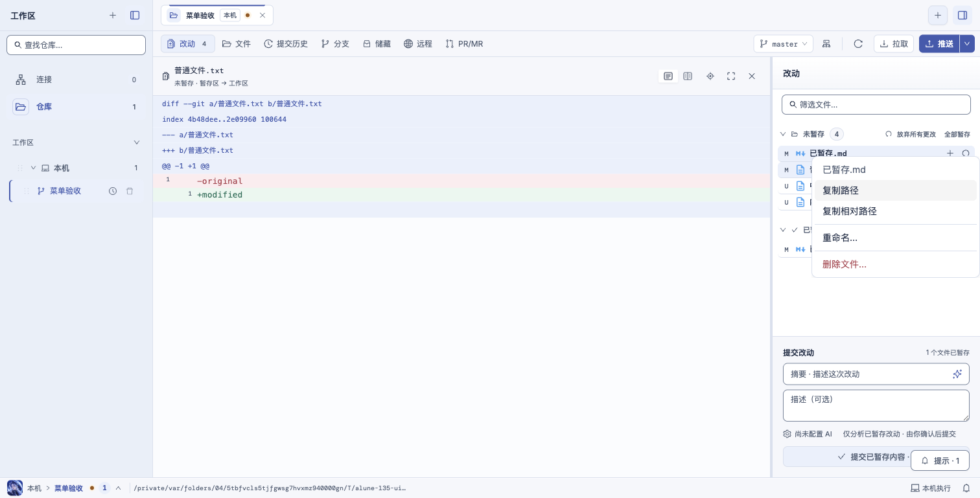This screenshot has width=980, height=498.
Task: Click 放弃所有更改
Action: coord(911,134)
